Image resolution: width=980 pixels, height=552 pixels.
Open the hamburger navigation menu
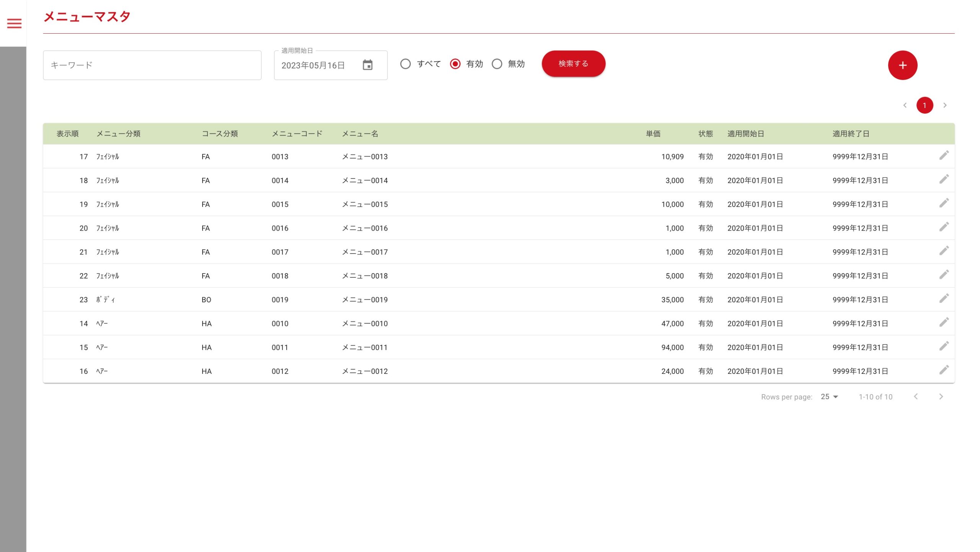tap(14, 23)
